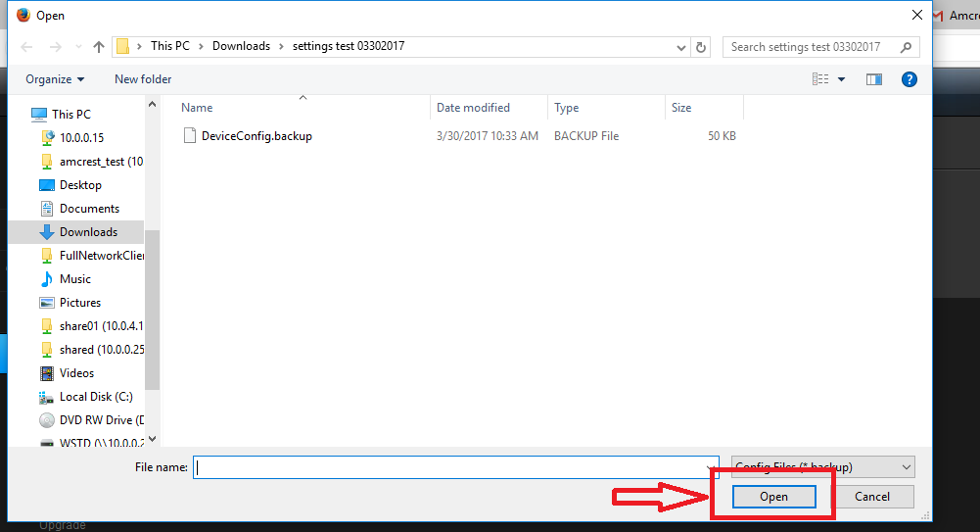
Task: Sort by Date modified column
Action: tap(473, 108)
